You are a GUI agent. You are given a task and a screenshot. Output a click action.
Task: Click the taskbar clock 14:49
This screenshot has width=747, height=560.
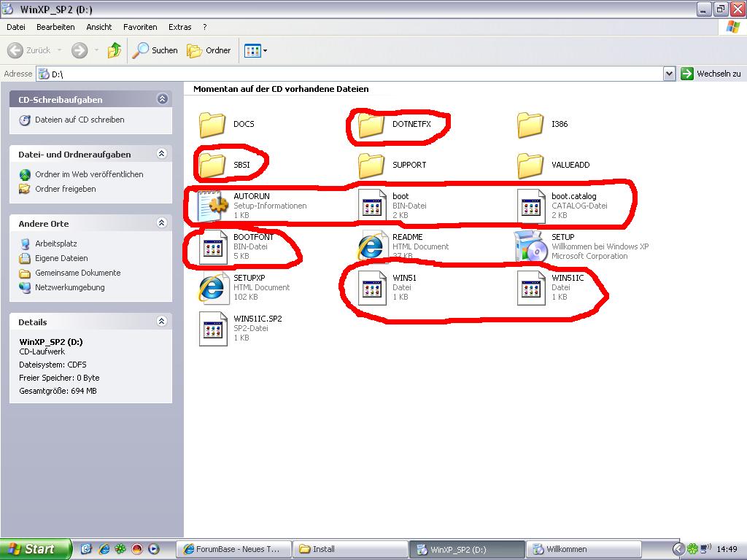click(x=727, y=549)
